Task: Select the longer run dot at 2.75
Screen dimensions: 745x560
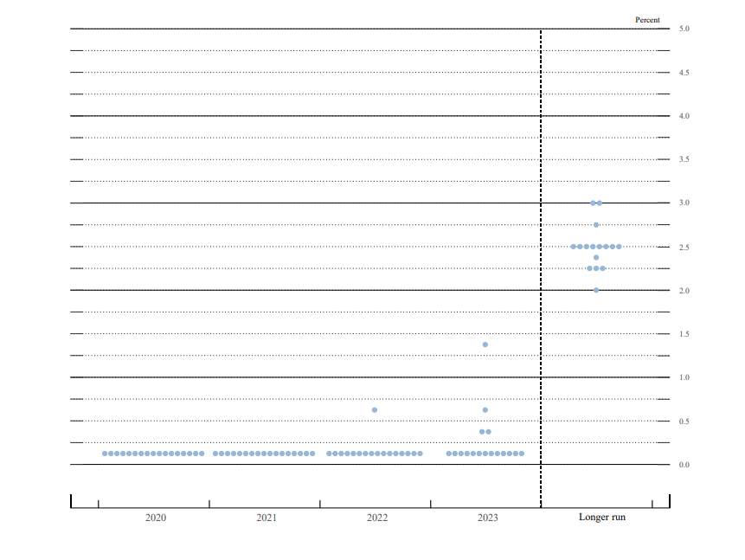Action: coord(596,225)
